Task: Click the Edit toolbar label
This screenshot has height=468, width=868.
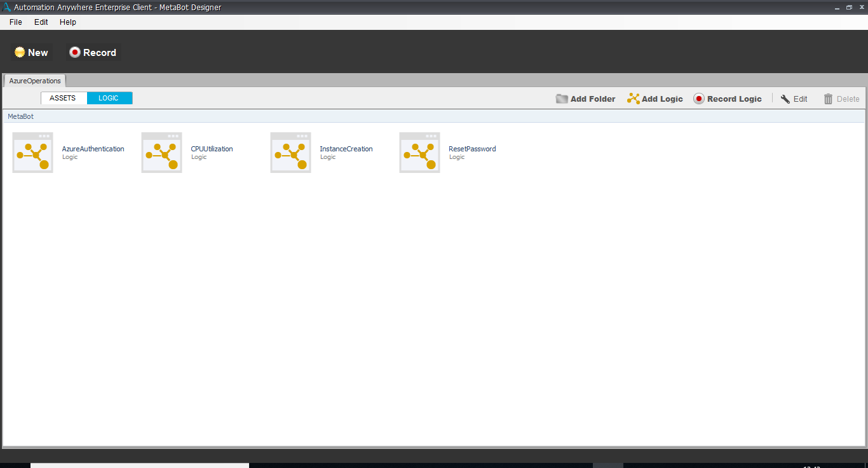Action: tap(801, 99)
